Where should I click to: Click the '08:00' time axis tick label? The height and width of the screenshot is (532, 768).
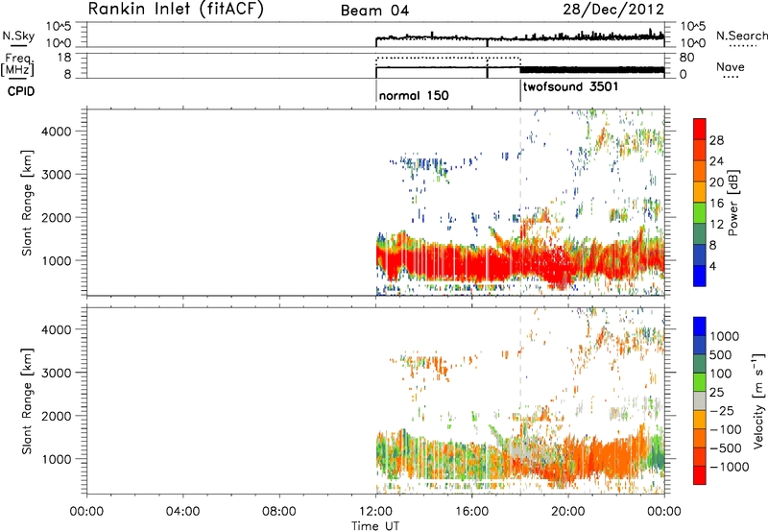coord(279,512)
